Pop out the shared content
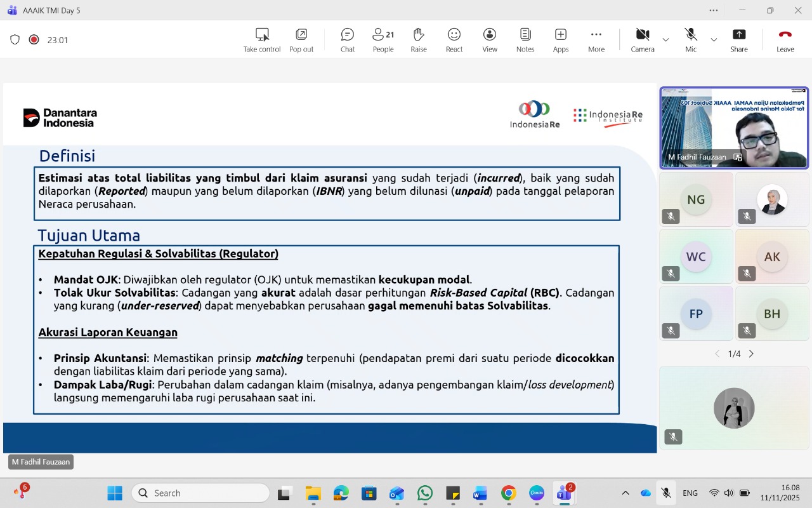Viewport: 812px width, 508px height. click(301, 40)
